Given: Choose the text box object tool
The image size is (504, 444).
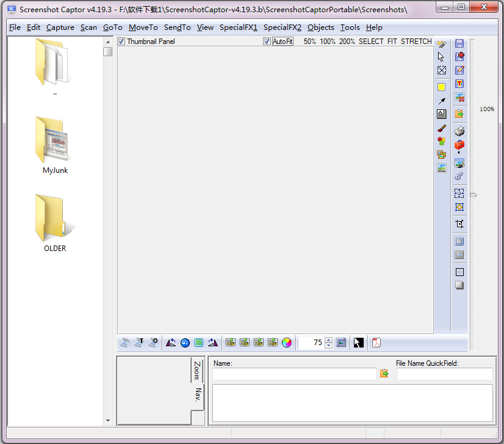Looking at the screenshot, I should coord(442,114).
